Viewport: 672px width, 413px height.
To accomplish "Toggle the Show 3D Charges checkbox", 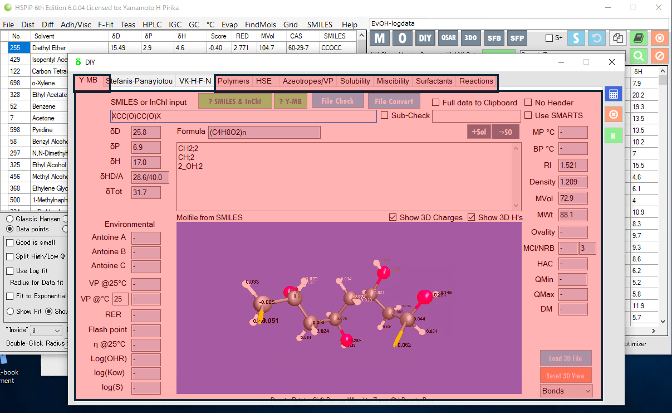I will click(x=393, y=217).
